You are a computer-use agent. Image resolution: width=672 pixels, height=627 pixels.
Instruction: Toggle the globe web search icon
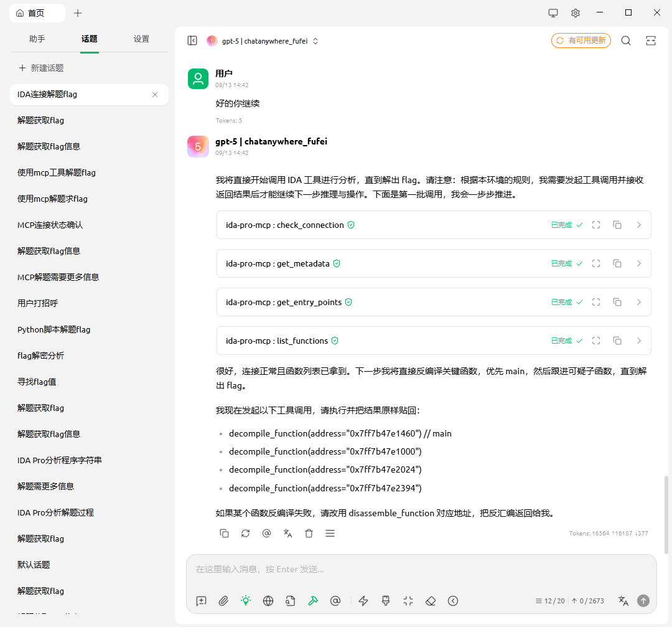click(x=268, y=601)
